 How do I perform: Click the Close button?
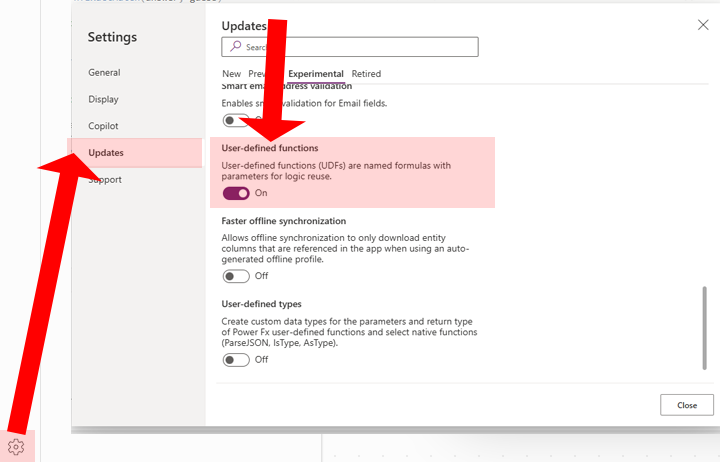pyautogui.click(x=687, y=405)
